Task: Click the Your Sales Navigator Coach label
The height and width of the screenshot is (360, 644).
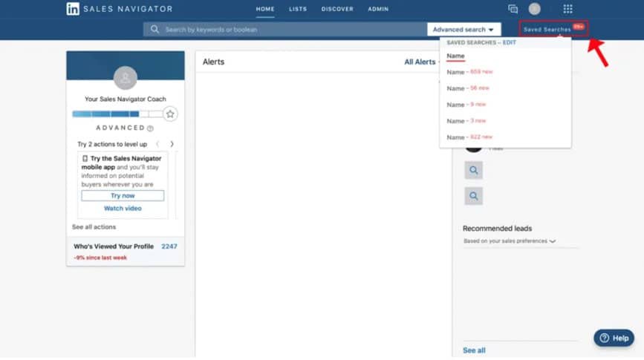Action: click(126, 99)
